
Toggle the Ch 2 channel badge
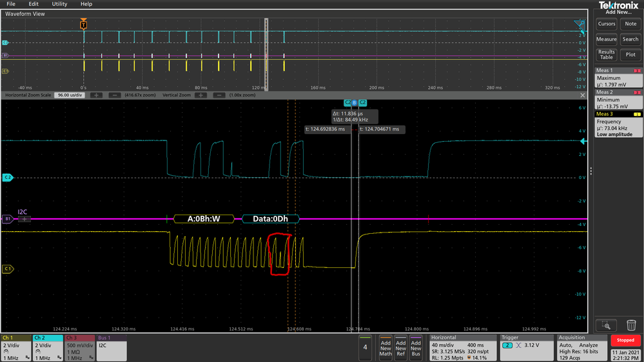48,347
